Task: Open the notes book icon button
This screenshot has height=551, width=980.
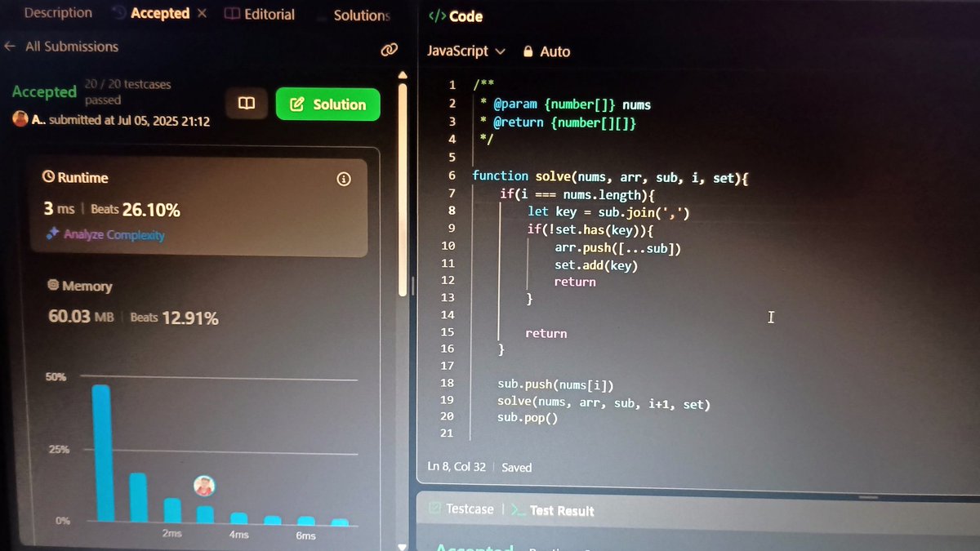Action: point(246,104)
